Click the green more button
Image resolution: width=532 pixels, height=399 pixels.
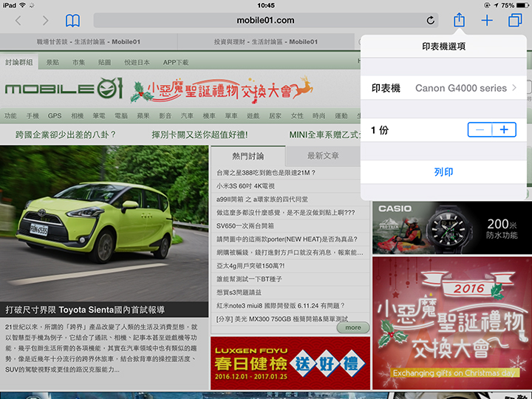(x=353, y=327)
